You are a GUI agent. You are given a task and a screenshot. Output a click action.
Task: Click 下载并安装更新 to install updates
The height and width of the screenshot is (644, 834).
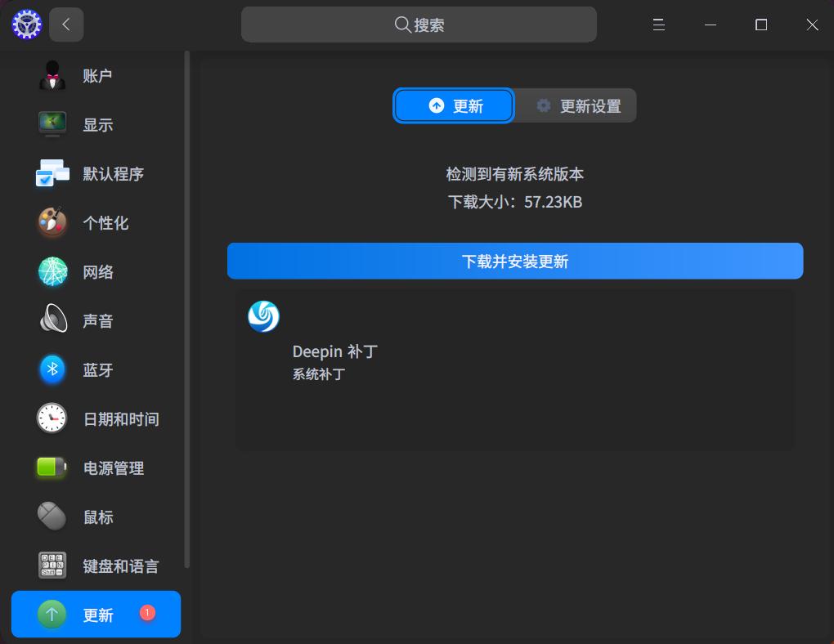(515, 261)
